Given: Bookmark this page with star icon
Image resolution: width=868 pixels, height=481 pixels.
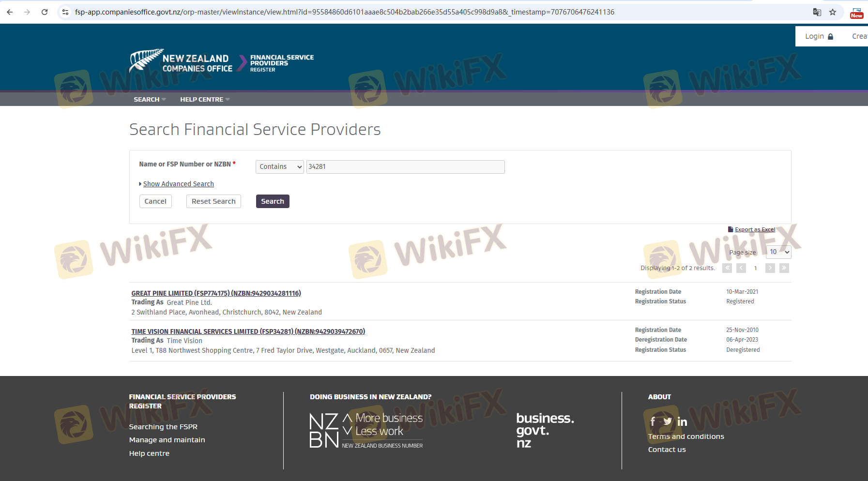Looking at the screenshot, I should tap(833, 12).
